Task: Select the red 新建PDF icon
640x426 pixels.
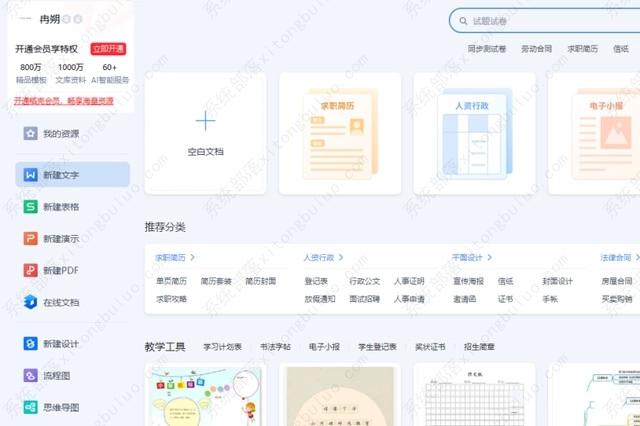Action: [31, 270]
